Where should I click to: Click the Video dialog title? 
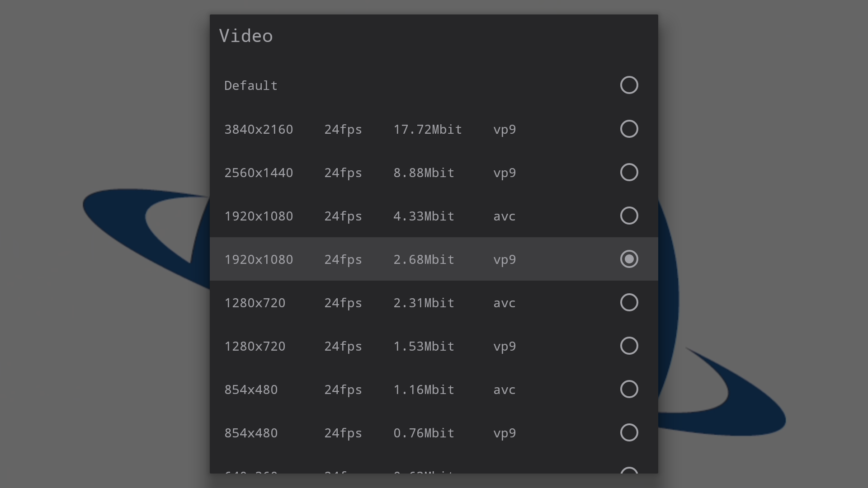click(x=246, y=36)
